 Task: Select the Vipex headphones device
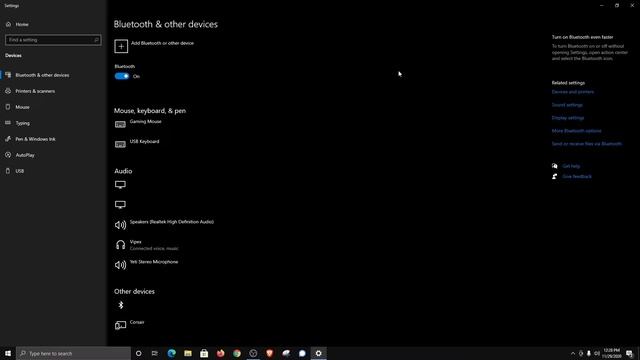click(x=147, y=244)
